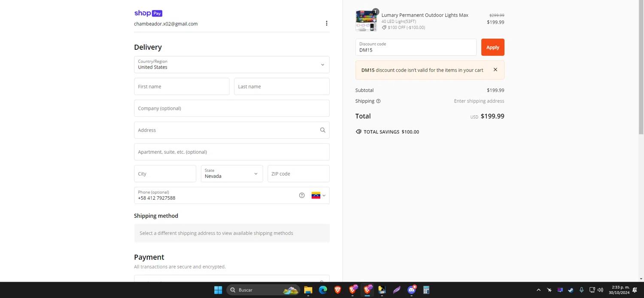644x298 pixels.
Task: Expand the Country/Region dropdown
Action: tap(231, 65)
